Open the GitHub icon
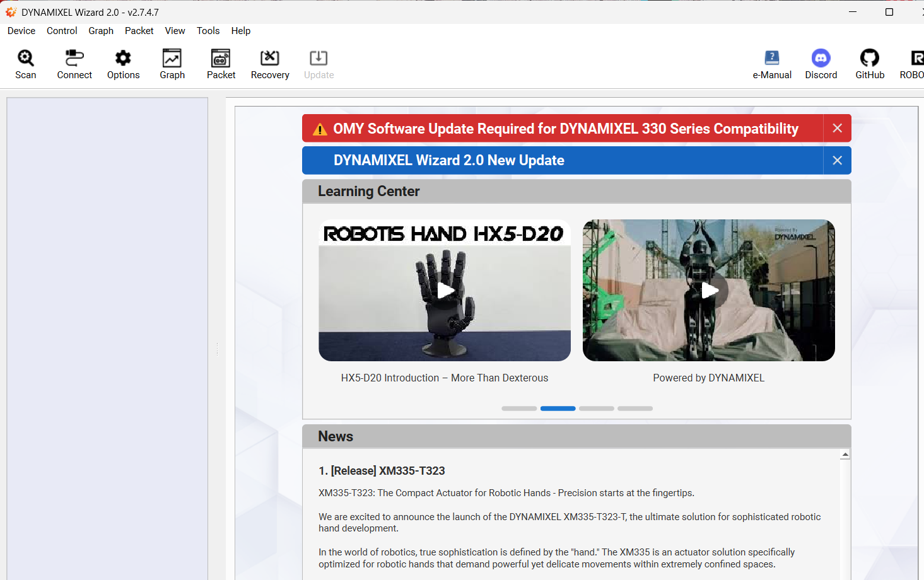The image size is (924, 580). 870,58
